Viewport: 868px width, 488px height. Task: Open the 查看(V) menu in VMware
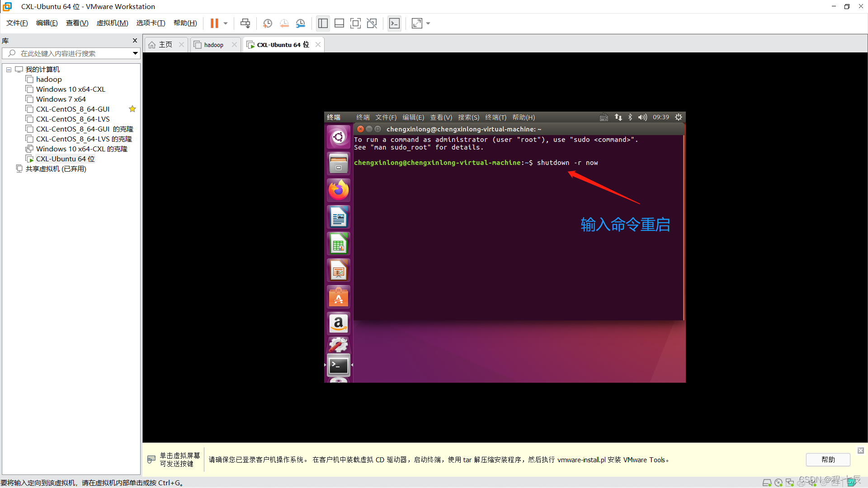(77, 23)
